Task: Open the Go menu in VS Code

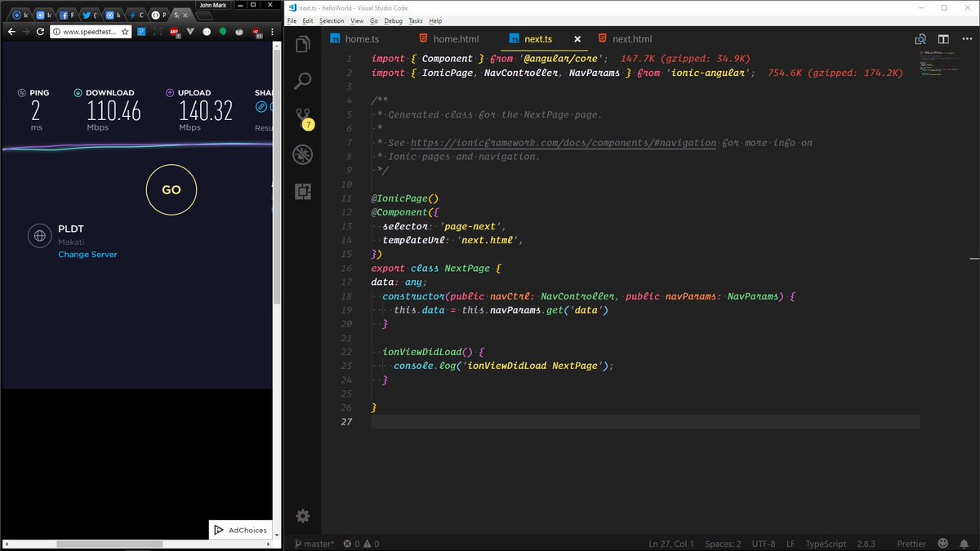Action: [x=374, y=20]
